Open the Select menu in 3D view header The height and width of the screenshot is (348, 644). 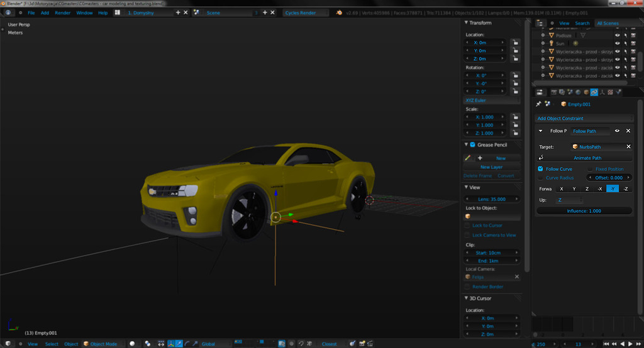click(x=52, y=344)
